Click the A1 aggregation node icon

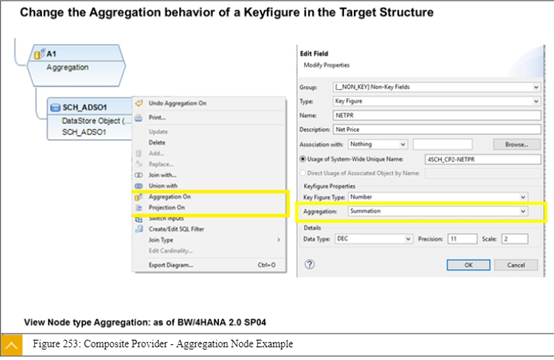click(39, 54)
